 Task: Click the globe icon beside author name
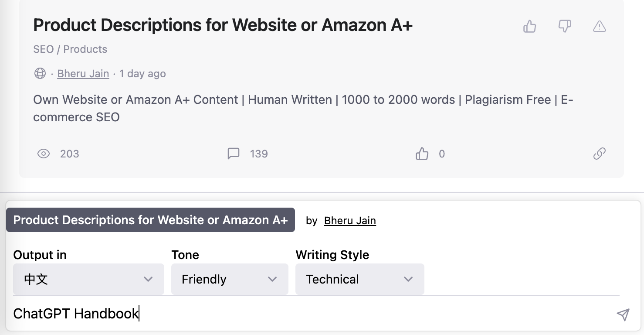point(40,74)
